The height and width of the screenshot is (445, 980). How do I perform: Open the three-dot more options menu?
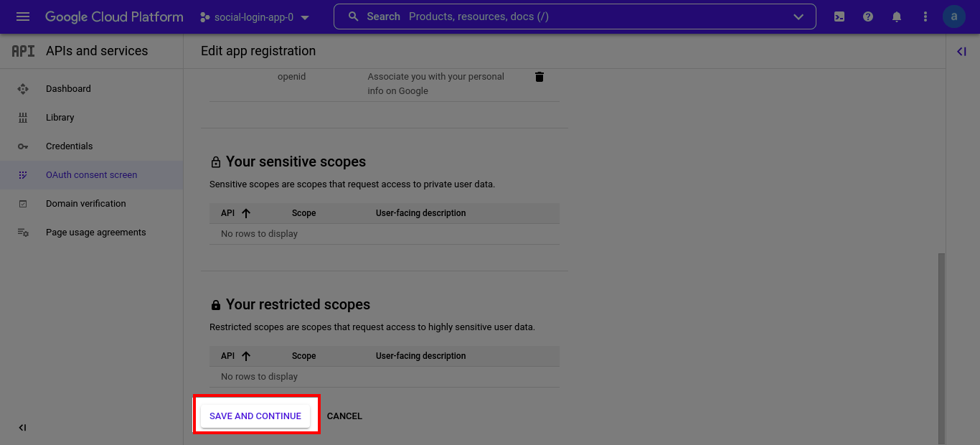coord(925,17)
